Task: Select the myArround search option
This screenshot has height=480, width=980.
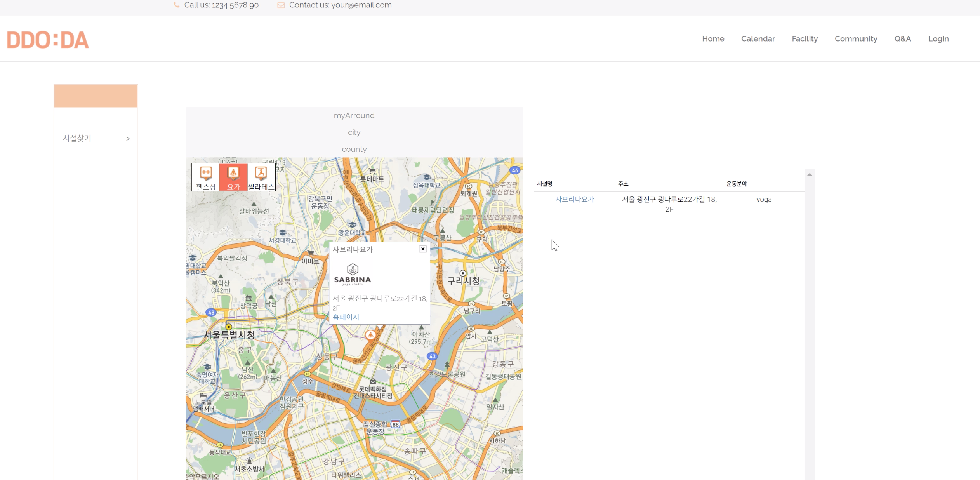Action: click(354, 115)
